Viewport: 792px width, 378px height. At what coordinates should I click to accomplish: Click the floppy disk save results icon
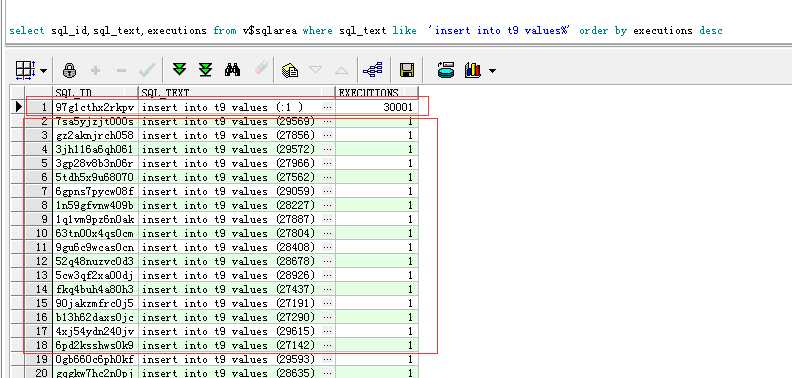[x=407, y=70]
